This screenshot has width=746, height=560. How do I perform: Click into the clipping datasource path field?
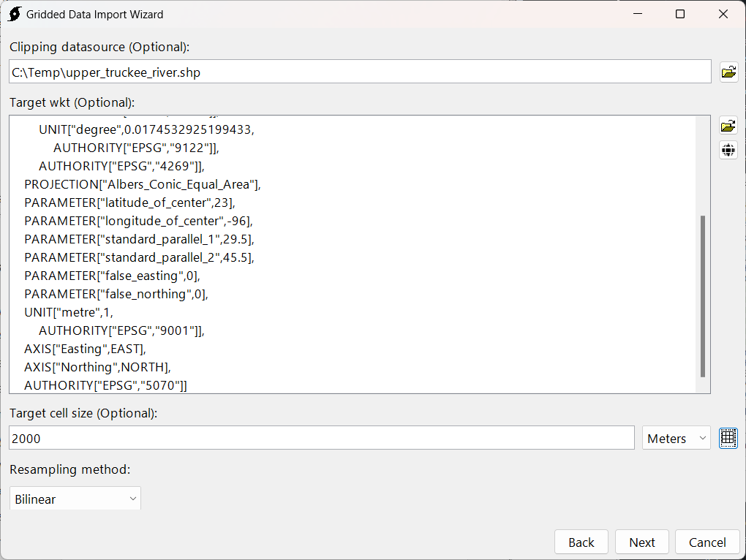(358, 72)
